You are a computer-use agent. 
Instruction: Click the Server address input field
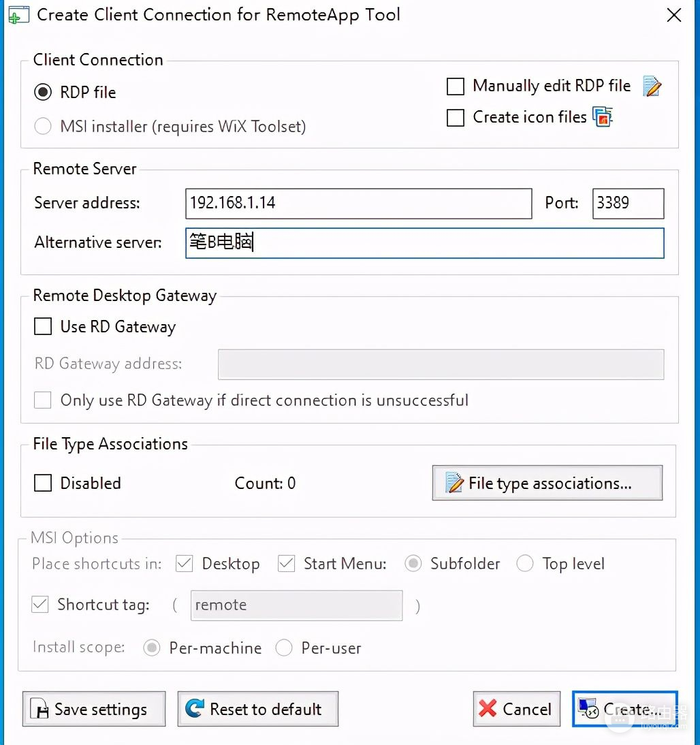point(358,204)
